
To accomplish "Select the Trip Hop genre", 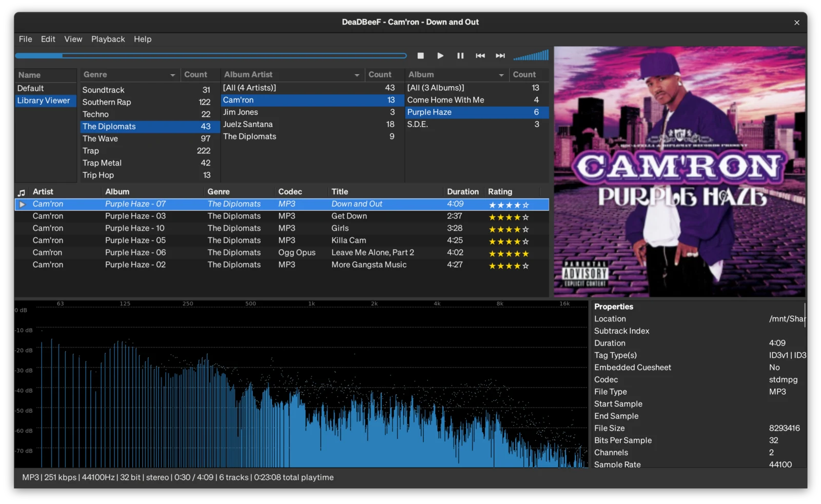I will point(149,175).
